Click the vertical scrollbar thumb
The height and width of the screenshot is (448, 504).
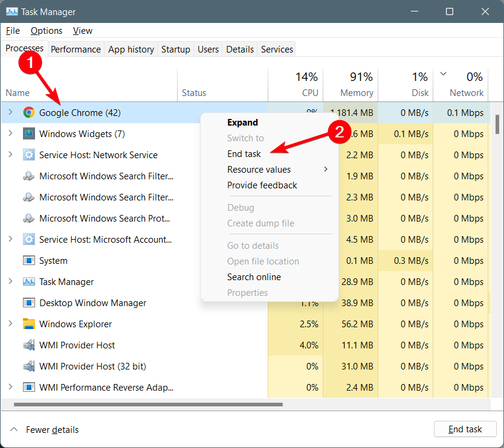pyautogui.click(x=497, y=124)
